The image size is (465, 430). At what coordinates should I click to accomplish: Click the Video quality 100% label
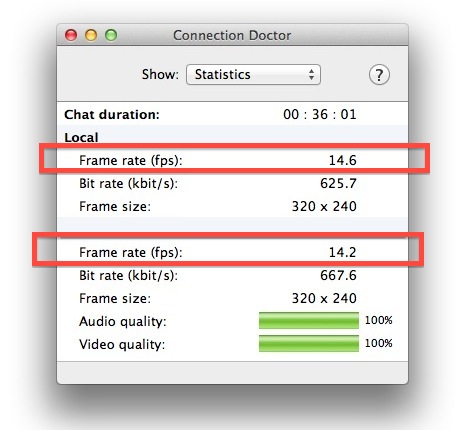tap(378, 343)
